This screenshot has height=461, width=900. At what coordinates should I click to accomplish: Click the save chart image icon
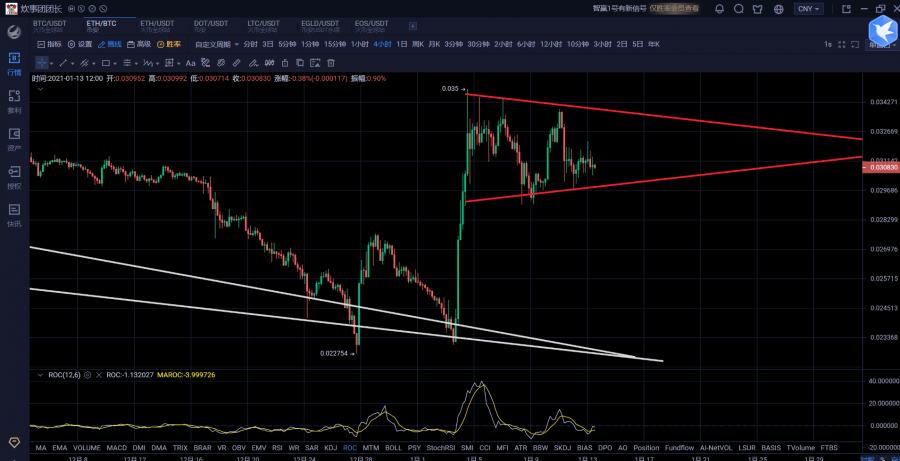315,63
